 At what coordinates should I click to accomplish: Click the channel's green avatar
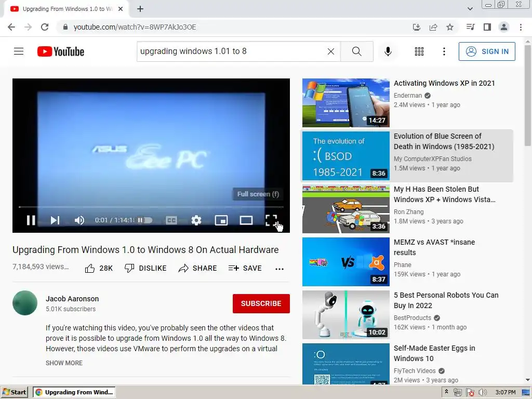click(x=25, y=303)
